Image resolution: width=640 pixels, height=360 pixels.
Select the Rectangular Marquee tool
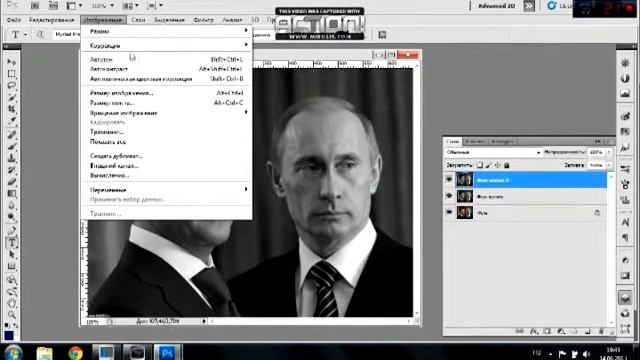coord(11,74)
